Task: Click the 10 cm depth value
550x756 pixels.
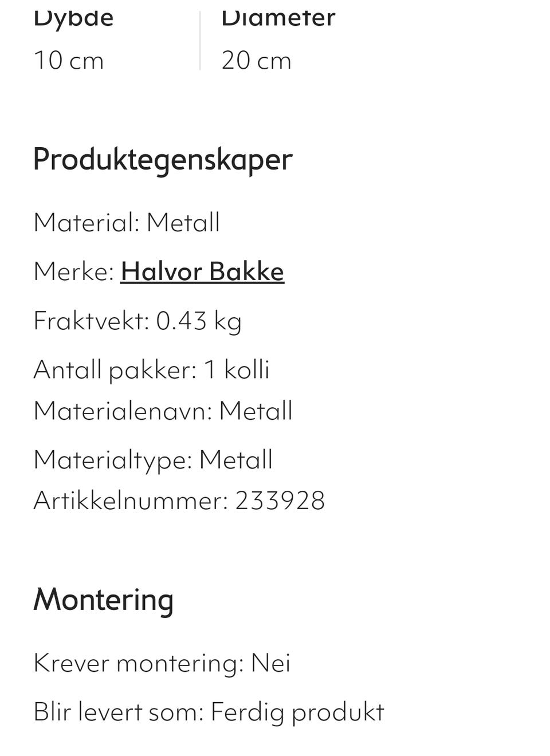Action: click(x=69, y=60)
